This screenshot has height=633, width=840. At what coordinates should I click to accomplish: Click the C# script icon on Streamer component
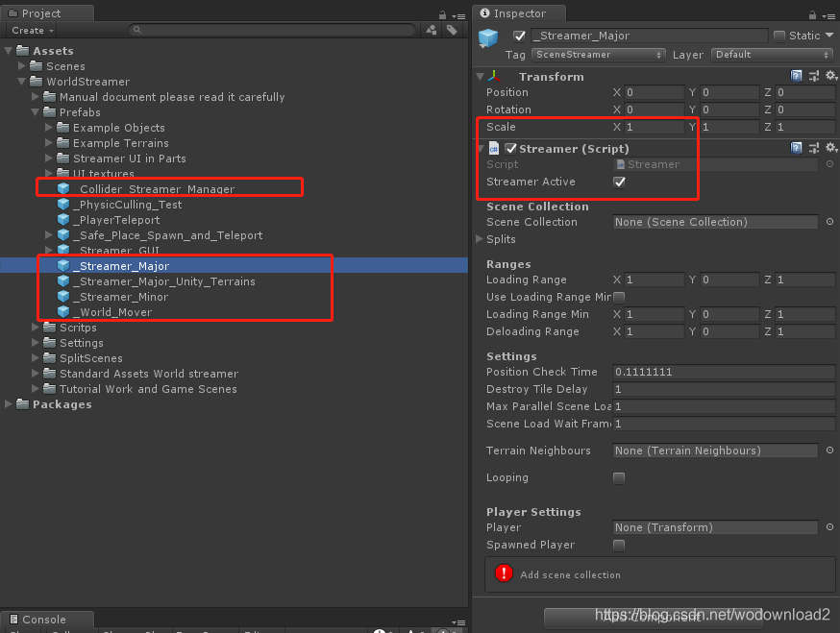[494, 148]
